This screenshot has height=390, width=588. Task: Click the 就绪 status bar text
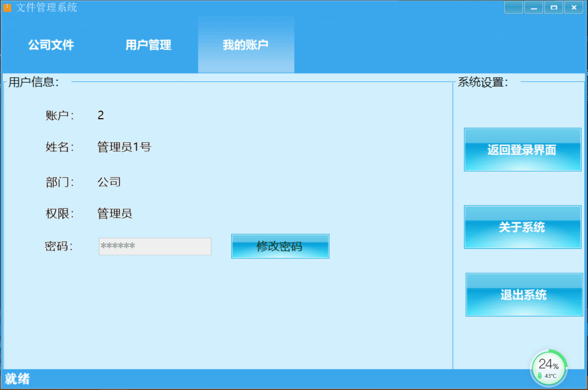pos(17,379)
